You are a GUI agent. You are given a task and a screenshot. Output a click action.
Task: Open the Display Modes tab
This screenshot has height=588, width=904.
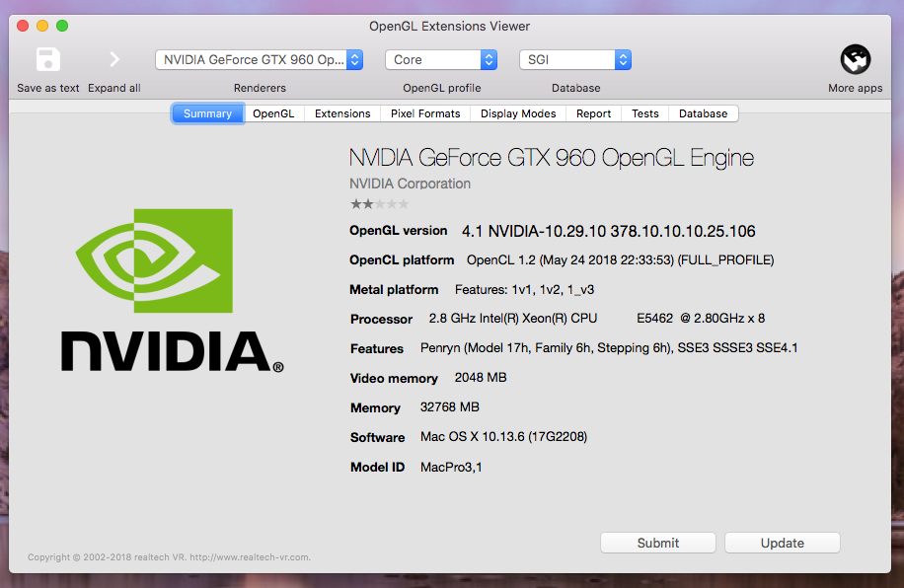pyautogui.click(x=518, y=113)
